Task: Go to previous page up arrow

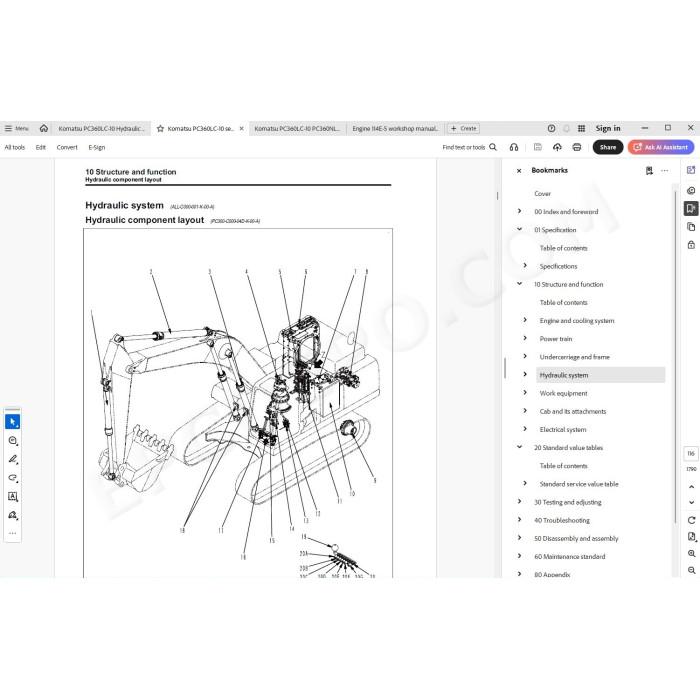Action: [x=692, y=487]
